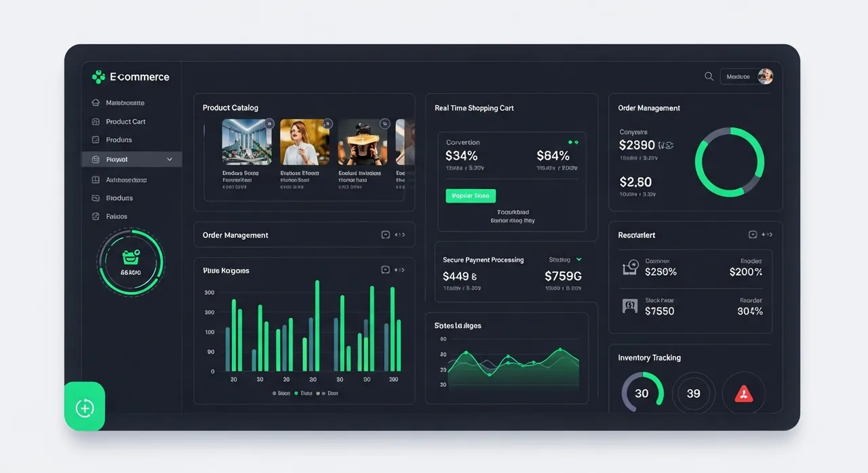Expand the highlighted sidebar item chevron
The width and height of the screenshot is (868, 473).
[170, 160]
